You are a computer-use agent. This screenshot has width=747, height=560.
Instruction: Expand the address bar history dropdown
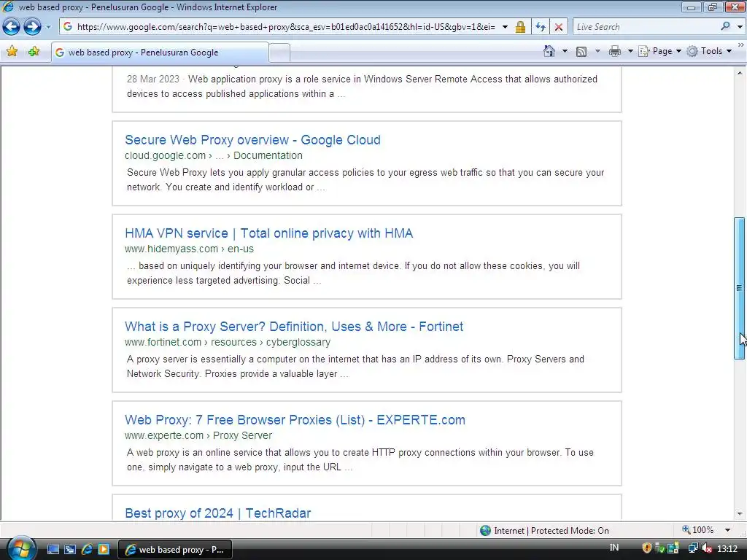tap(505, 27)
